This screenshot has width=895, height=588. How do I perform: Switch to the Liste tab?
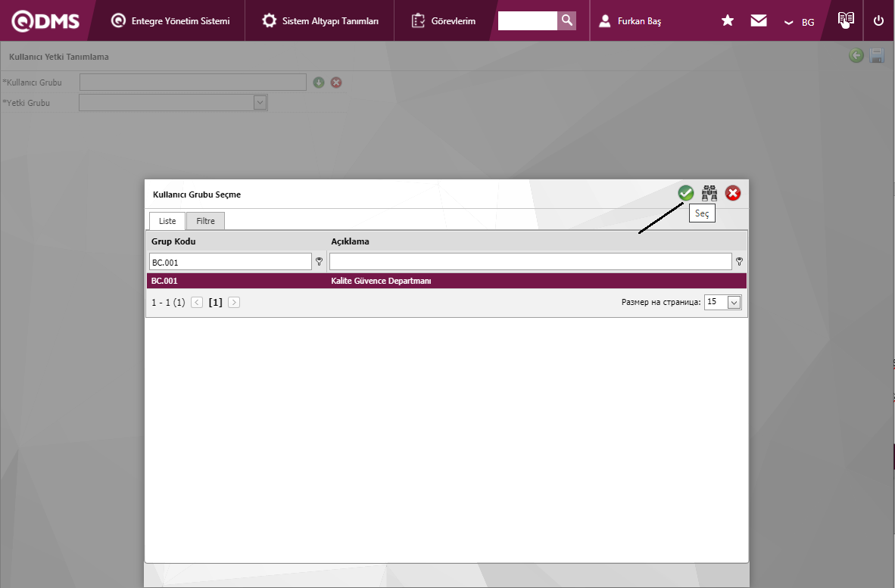point(167,221)
